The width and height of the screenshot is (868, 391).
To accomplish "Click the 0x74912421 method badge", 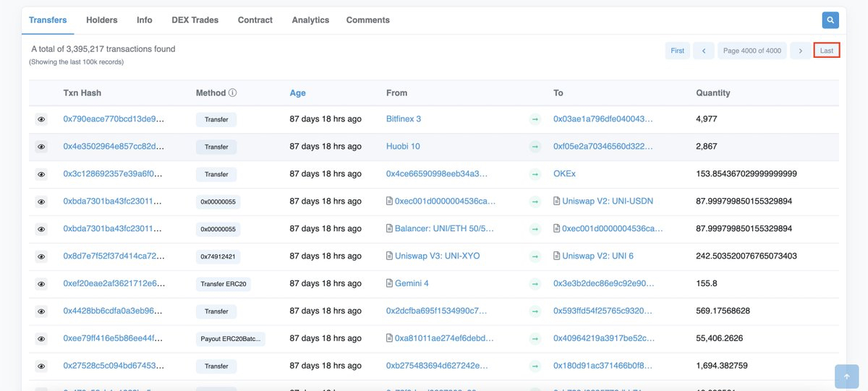I will tap(218, 257).
